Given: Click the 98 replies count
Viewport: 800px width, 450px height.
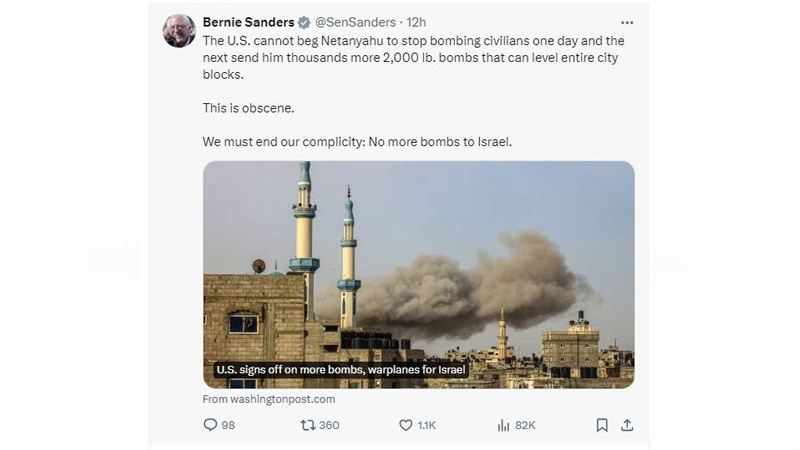Looking at the screenshot, I should pos(228,425).
